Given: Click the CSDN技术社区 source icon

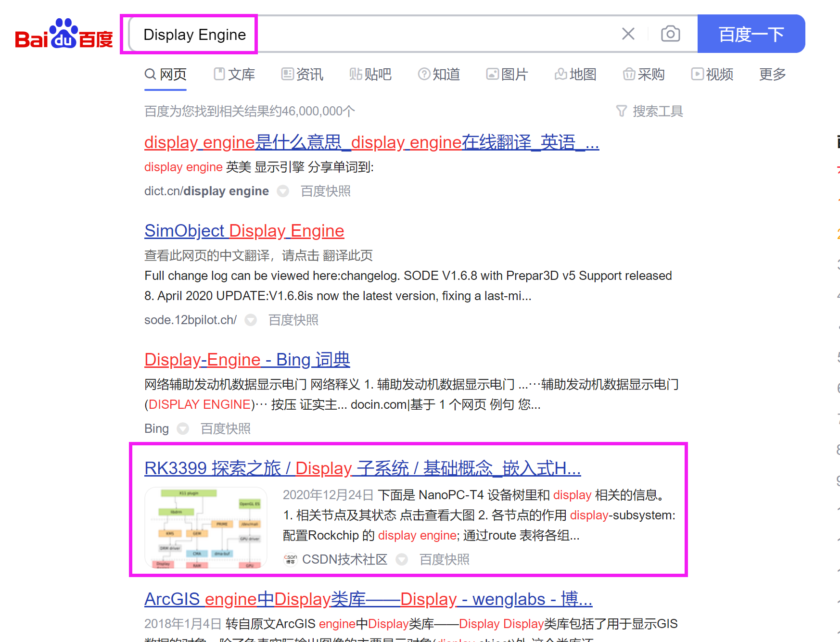Looking at the screenshot, I should 291,560.
